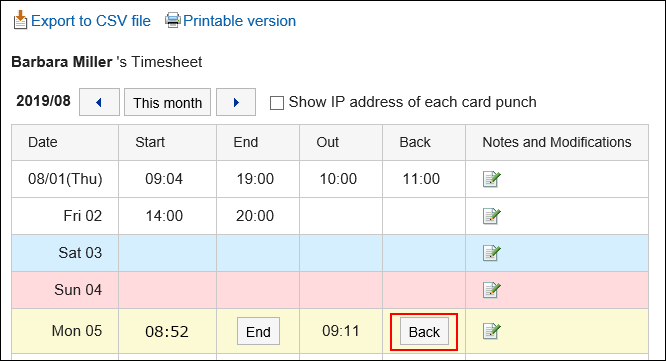Open the Export to CSV file link
This screenshot has height=361, width=666.
coord(90,21)
